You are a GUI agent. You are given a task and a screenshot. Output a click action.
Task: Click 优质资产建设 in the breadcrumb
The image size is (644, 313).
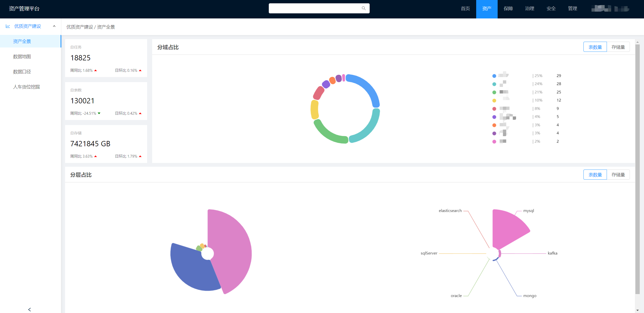[79, 27]
